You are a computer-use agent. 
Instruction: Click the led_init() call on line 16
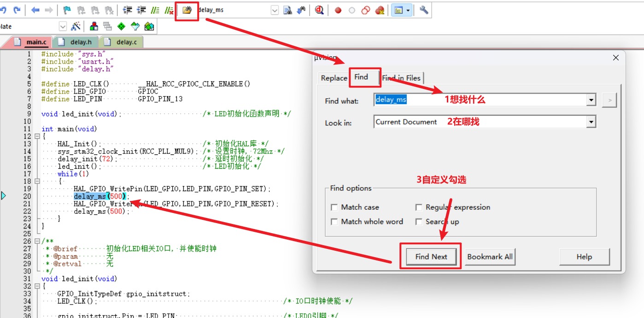click(x=79, y=166)
